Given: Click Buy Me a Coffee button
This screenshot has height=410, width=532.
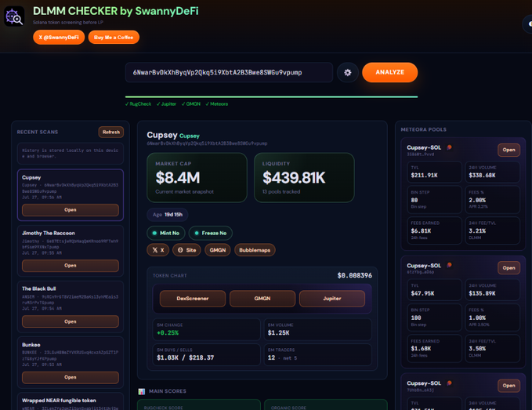Looking at the screenshot, I should (114, 38).
